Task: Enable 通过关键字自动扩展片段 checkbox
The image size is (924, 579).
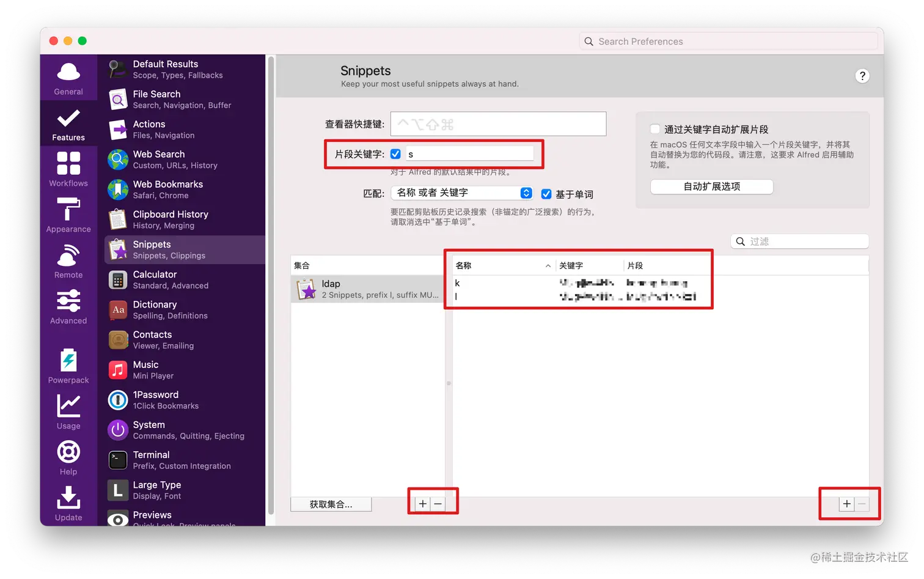Action: (x=654, y=129)
